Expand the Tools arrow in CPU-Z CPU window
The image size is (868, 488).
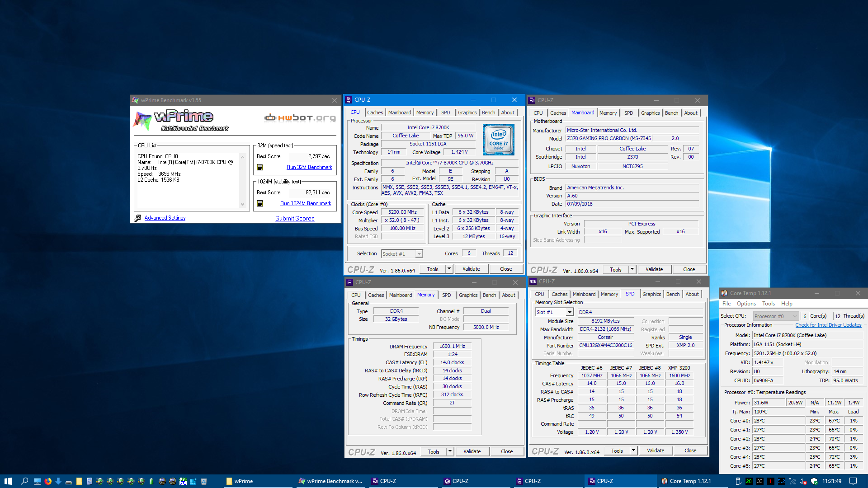point(449,269)
